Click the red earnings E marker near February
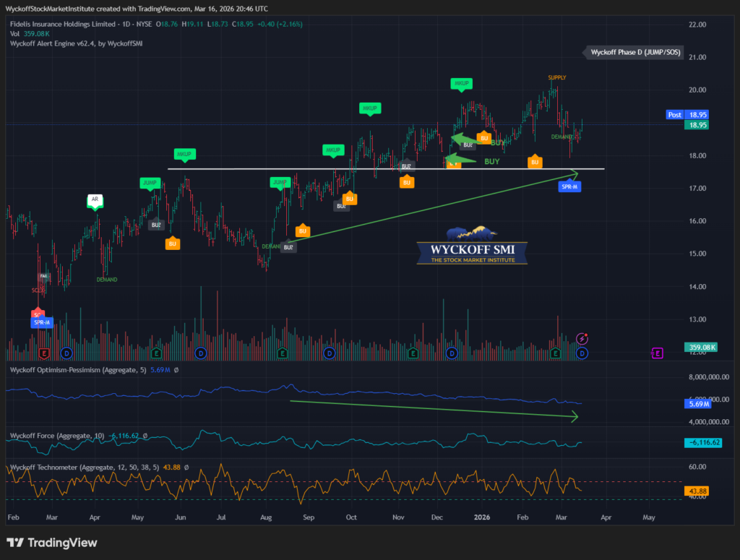 click(44, 353)
